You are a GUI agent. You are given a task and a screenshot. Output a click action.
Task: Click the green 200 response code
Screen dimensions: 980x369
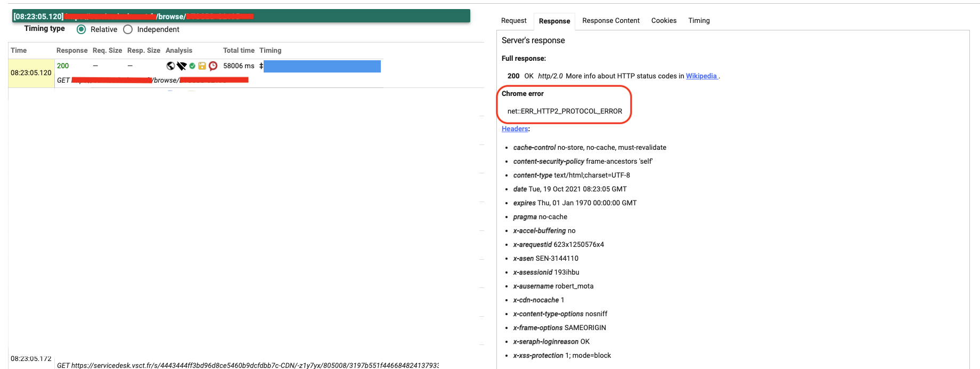pyautogui.click(x=63, y=66)
